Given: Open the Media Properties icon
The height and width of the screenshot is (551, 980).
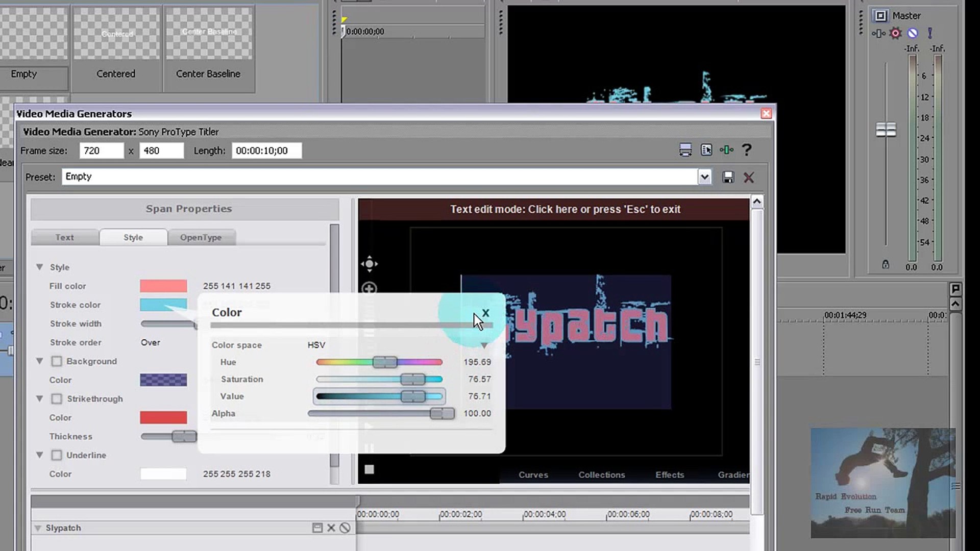Looking at the screenshot, I should pos(706,150).
